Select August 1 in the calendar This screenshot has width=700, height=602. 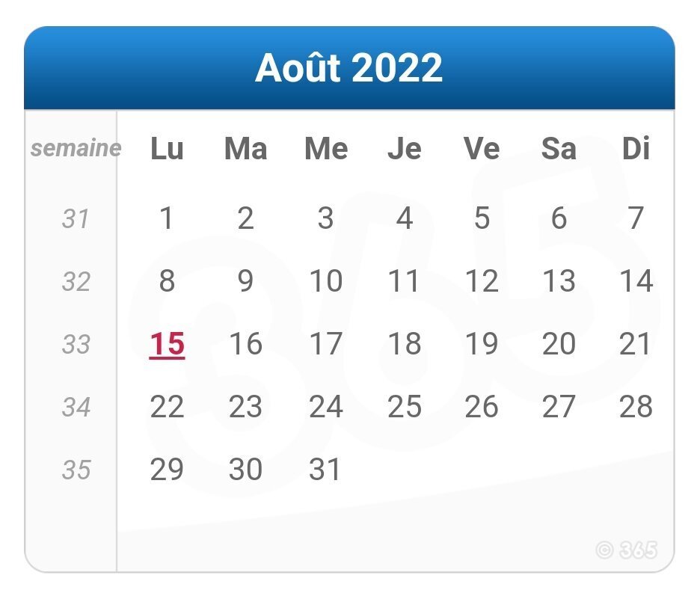click(167, 218)
